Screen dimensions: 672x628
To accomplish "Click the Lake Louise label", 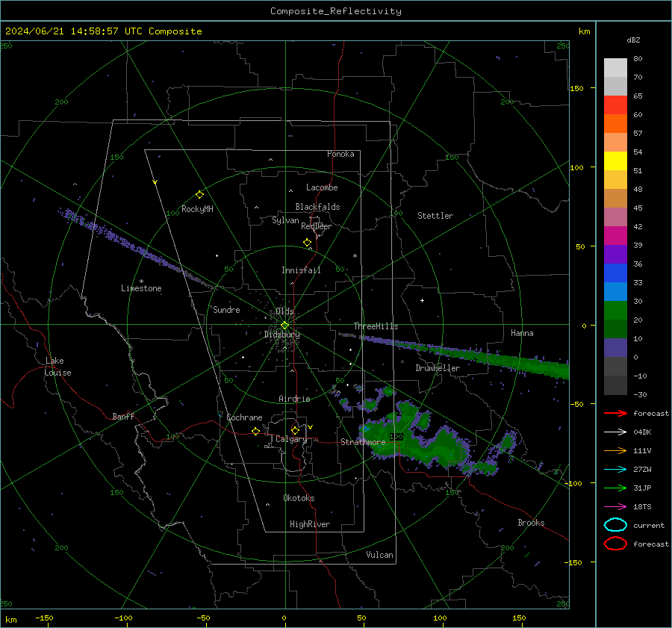I will coord(57,367).
